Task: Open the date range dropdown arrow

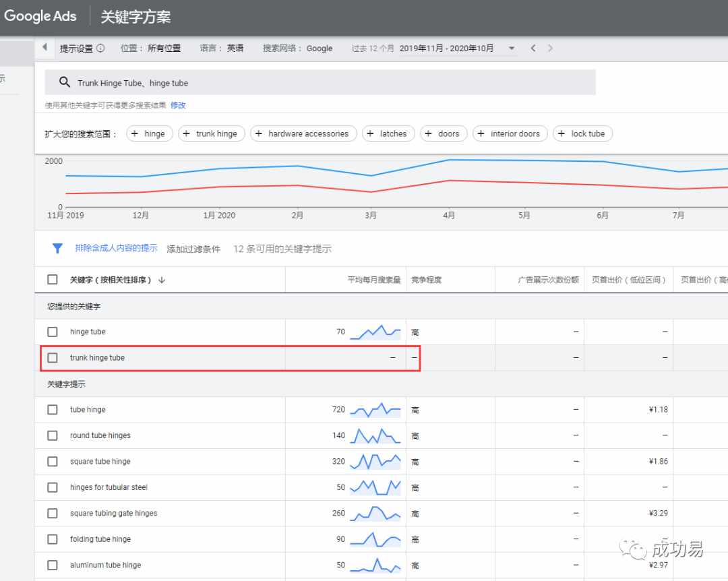Action: (511, 49)
